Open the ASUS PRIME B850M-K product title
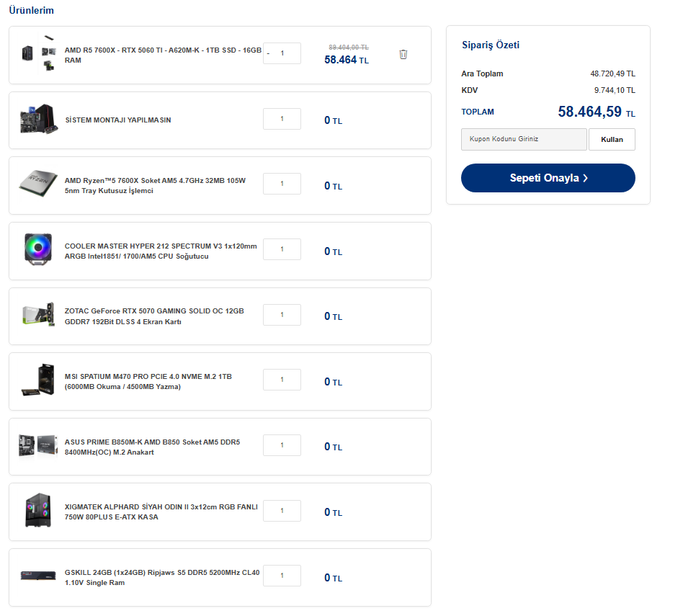683x616 pixels. (153, 447)
